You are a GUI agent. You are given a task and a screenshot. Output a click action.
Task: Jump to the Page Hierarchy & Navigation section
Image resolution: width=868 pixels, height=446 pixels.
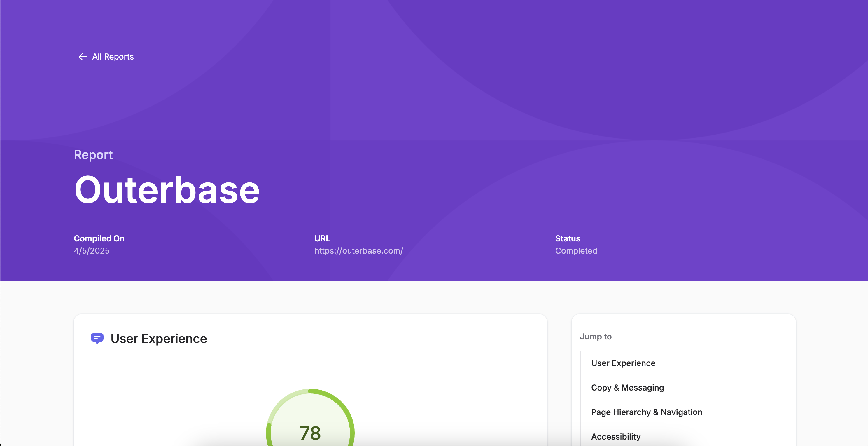click(x=646, y=412)
